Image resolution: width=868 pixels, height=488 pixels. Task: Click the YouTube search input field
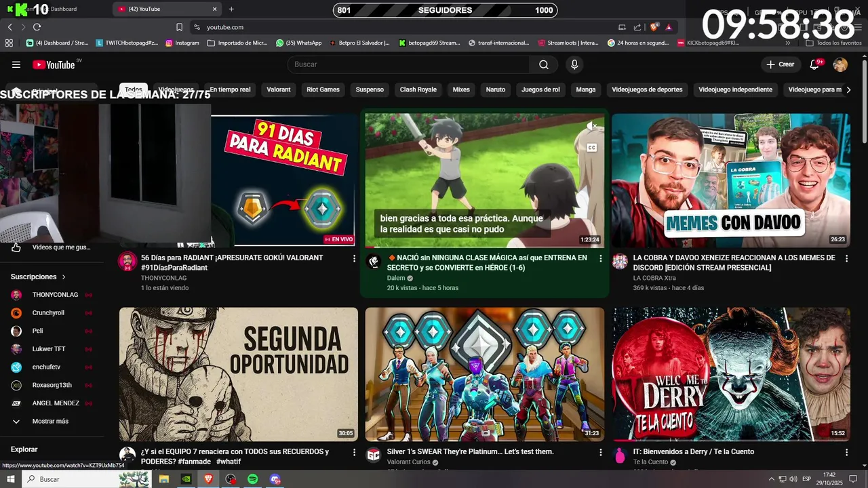click(408, 64)
